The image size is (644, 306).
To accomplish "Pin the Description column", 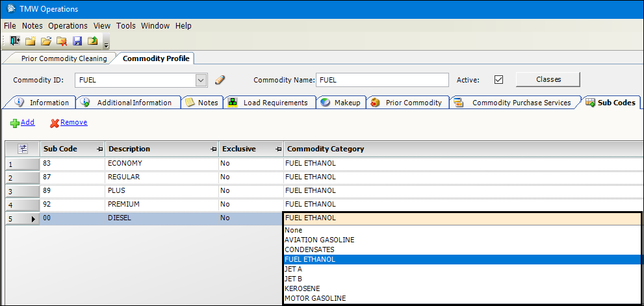I will (x=213, y=149).
